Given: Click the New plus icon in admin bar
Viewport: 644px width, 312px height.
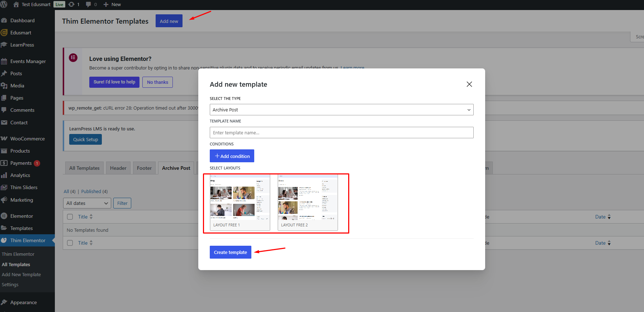Looking at the screenshot, I should tap(106, 4).
